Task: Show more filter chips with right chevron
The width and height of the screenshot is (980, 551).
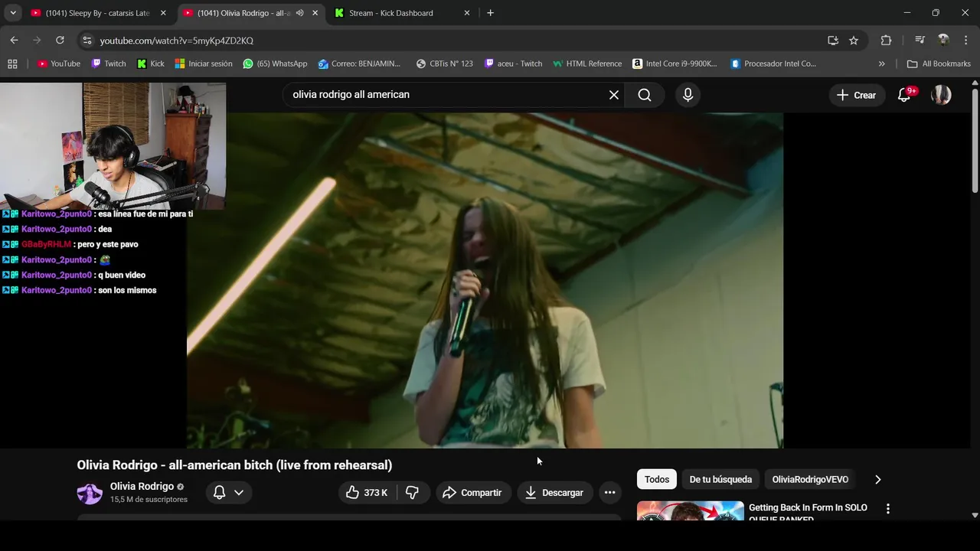Action: click(x=878, y=480)
